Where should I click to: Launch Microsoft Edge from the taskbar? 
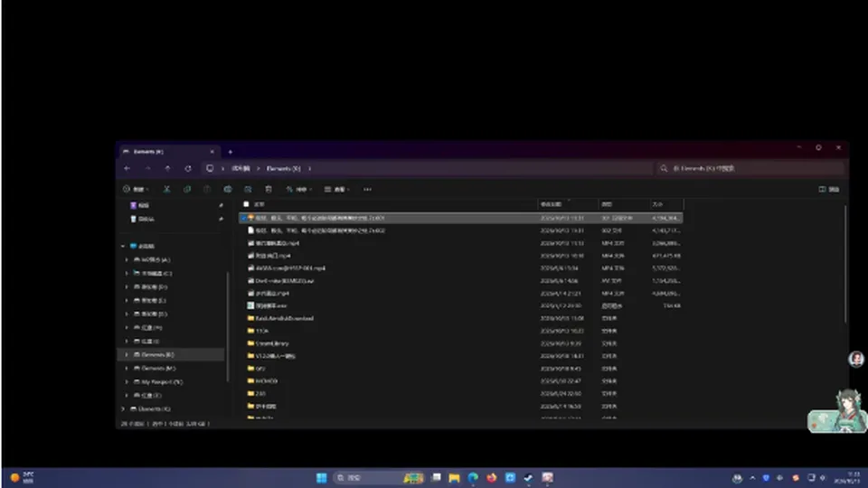(473, 477)
